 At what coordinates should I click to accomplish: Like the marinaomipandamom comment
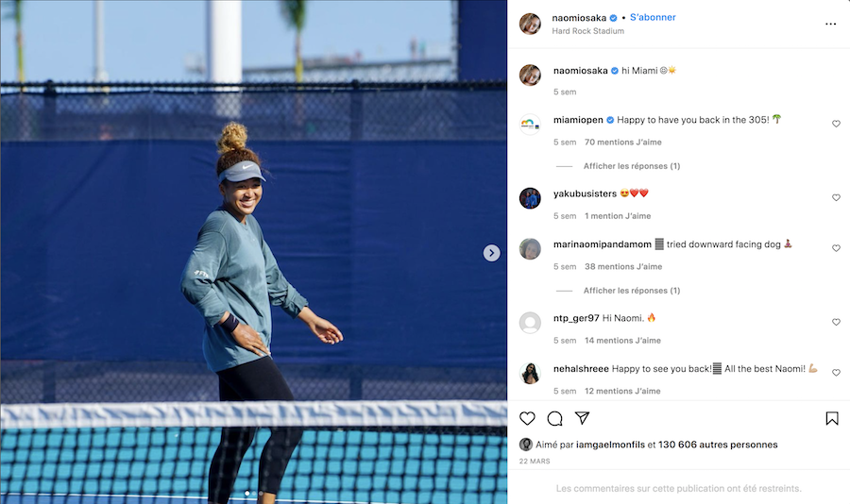coord(836,248)
